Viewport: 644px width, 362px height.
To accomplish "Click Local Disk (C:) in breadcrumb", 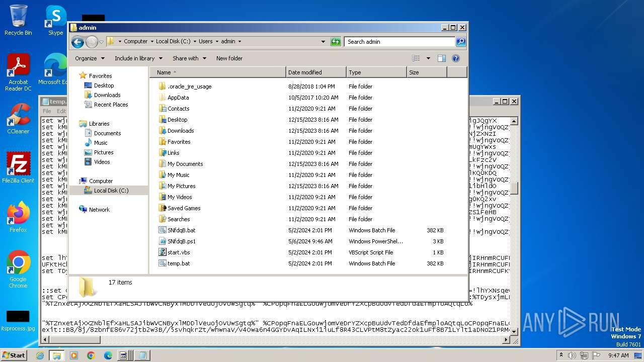I will [x=173, y=42].
